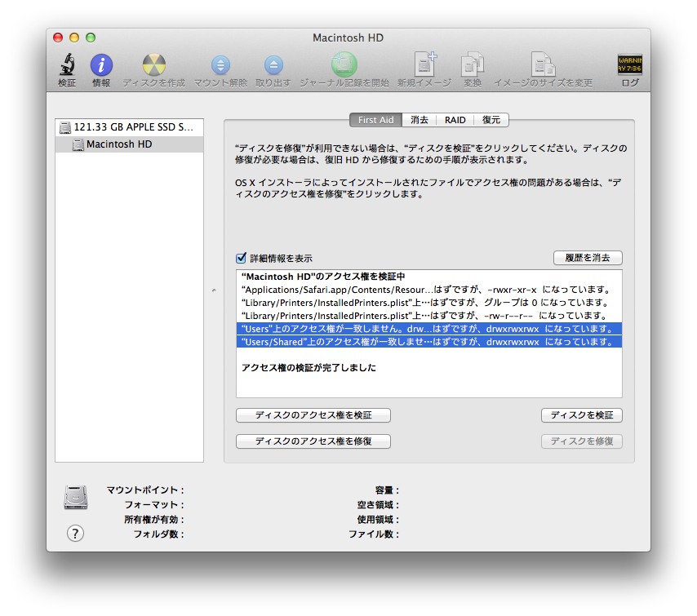
Task: Open the help question mark button
Action: [75, 533]
